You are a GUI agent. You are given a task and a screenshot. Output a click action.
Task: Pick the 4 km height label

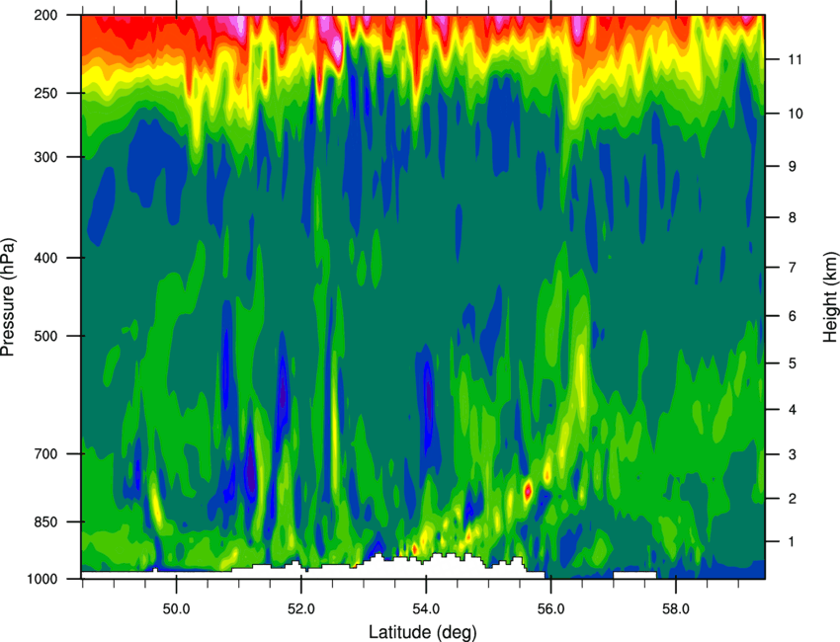[x=793, y=410]
